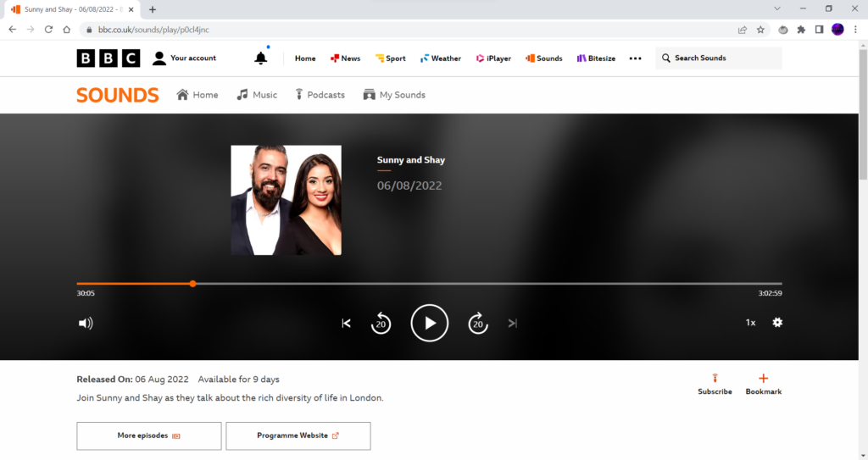Click the extension icon beside bookmark star
868x460 pixels.
pos(782,30)
